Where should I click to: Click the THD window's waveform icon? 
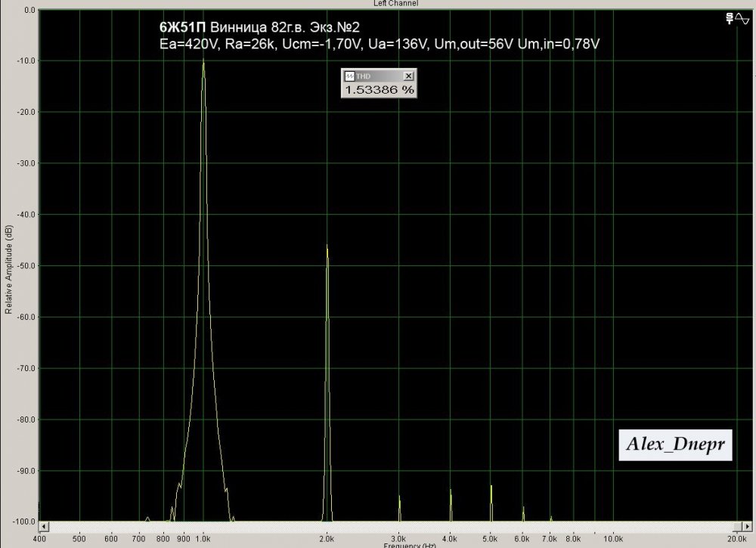tap(350, 76)
